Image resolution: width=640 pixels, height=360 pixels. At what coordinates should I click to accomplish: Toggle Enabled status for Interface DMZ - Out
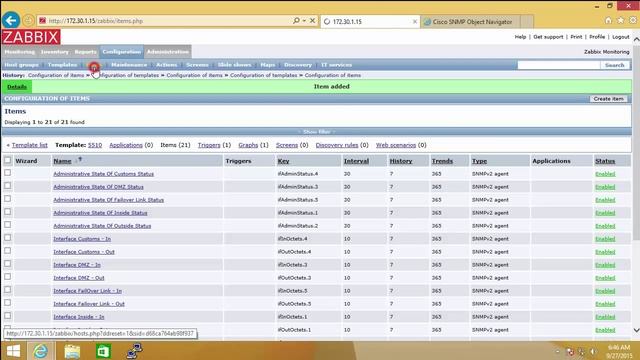tap(605, 278)
